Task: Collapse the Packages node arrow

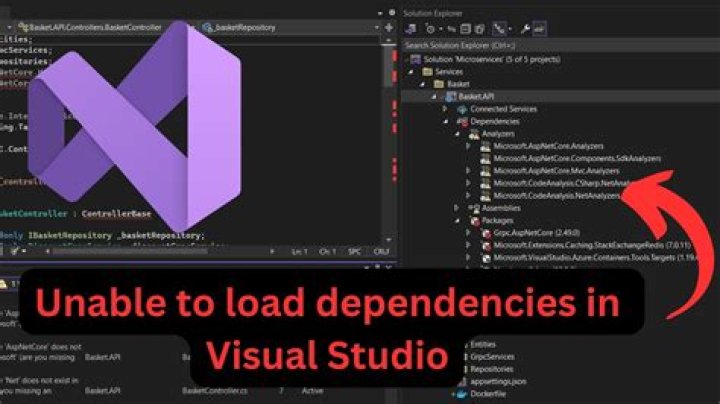Action: pos(456,220)
